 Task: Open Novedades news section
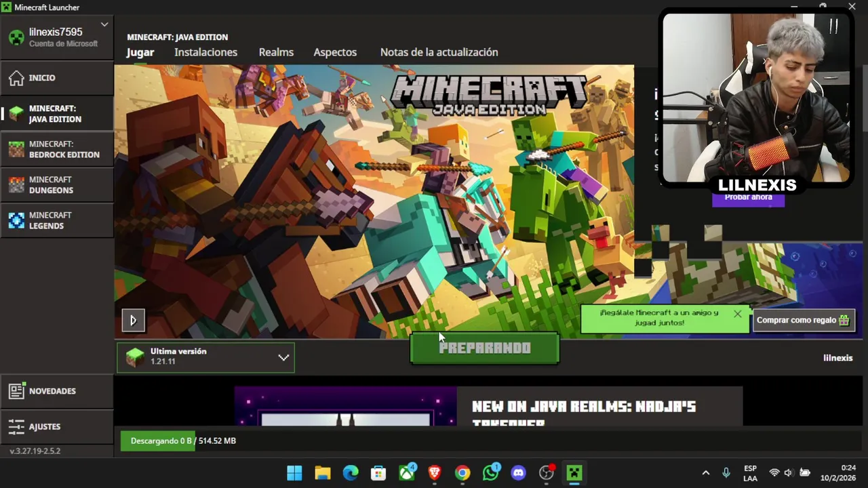[57, 391]
